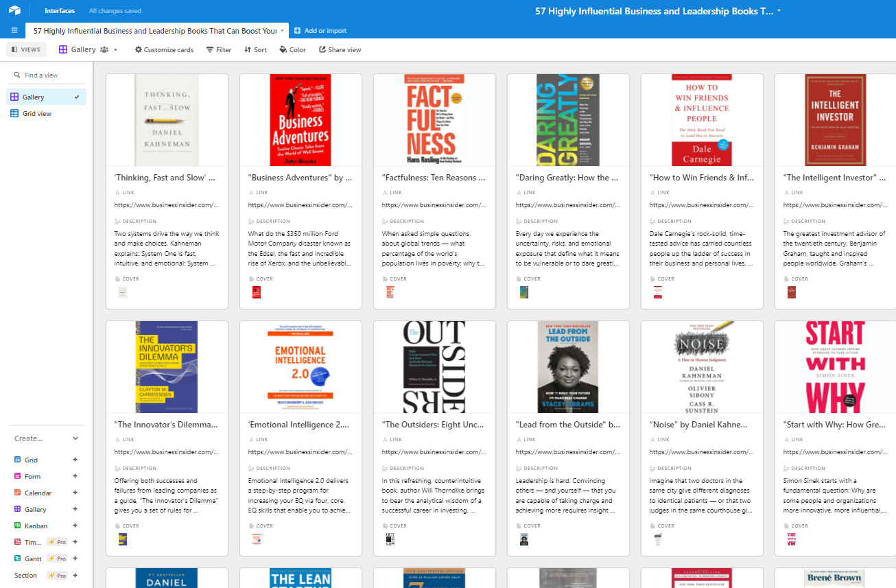This screenshot has width=896, height=588.
Task: Click the small cover attachment on Start with Why
Action: pos(792,539)
